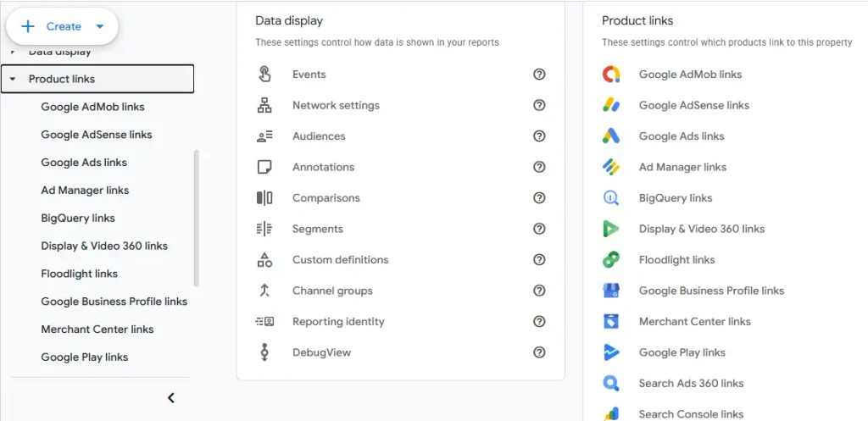Open help for Comparisons
The image size is (868, 421).
pos(539,198)
